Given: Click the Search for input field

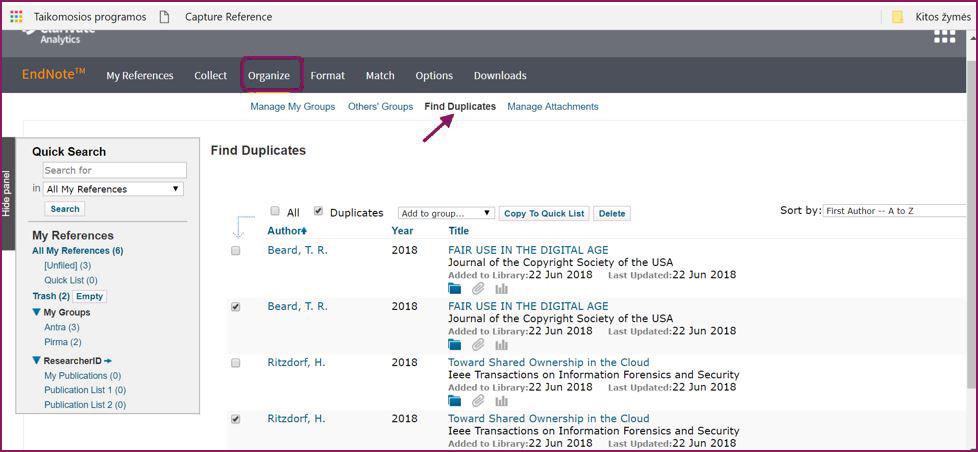Looking at the screenshot, I should coord(114,170).
